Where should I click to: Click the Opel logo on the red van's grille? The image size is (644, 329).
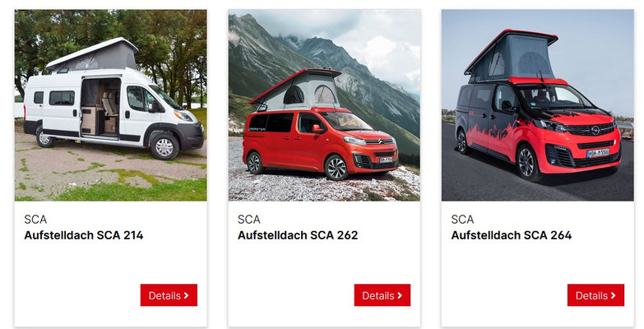pos(595,130)
